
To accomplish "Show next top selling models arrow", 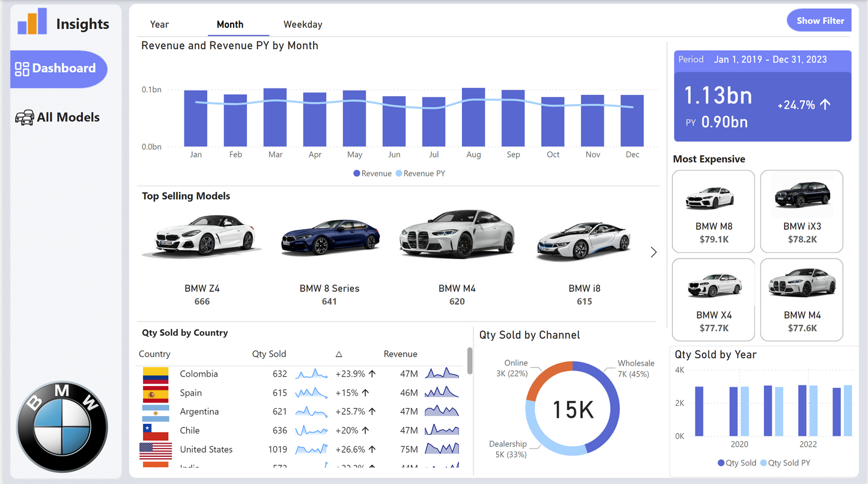I will point(654,253).
